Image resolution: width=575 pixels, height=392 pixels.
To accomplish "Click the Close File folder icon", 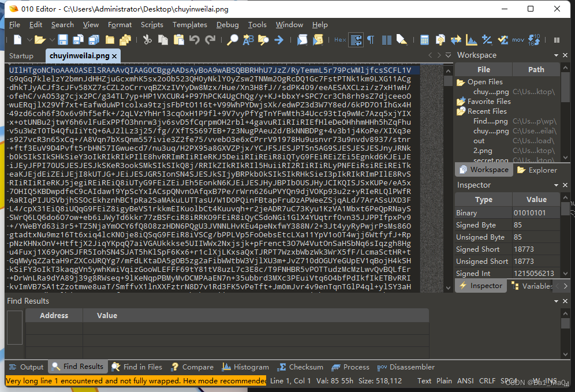I will tap(110, 40).
